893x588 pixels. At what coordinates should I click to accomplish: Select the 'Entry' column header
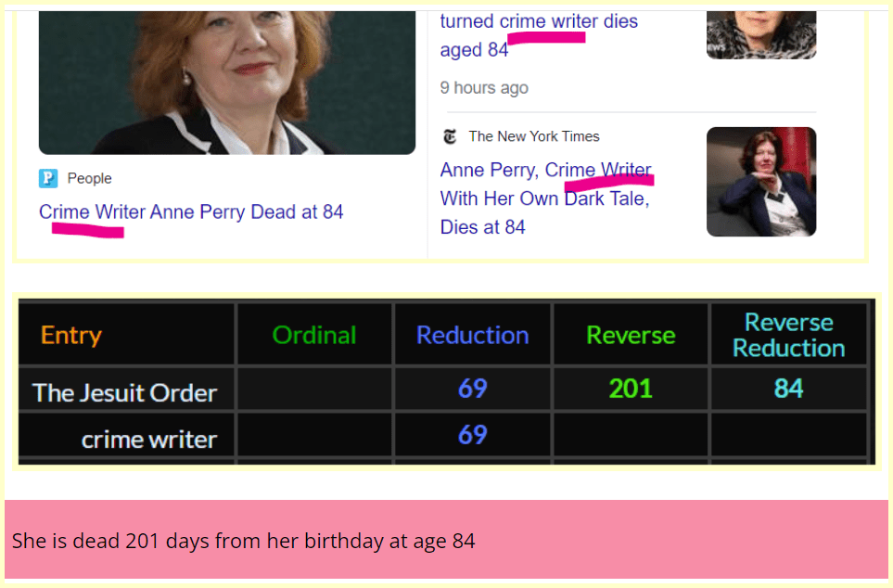click(71, 335)
